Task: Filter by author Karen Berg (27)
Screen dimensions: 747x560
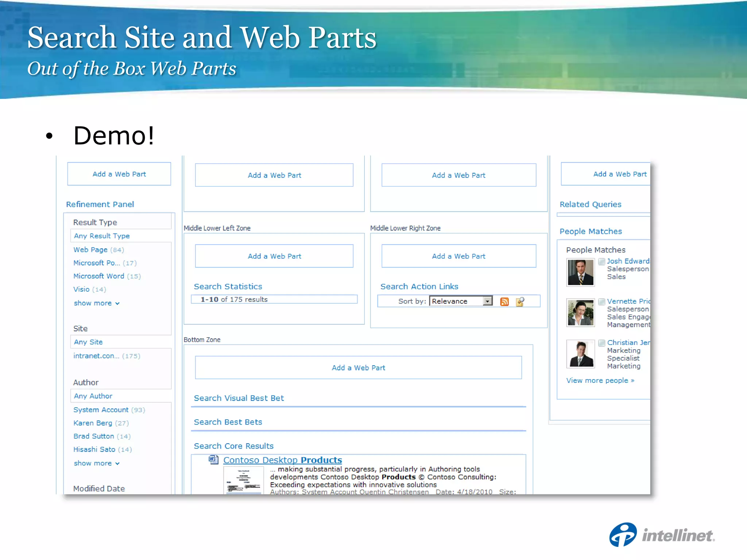Action: (x=101, y=423)
